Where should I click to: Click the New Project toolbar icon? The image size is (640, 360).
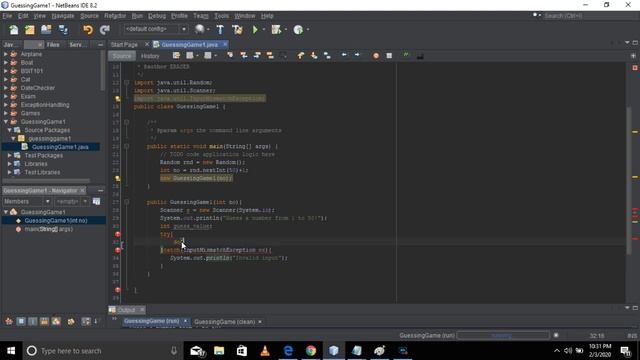coord(30,29)
